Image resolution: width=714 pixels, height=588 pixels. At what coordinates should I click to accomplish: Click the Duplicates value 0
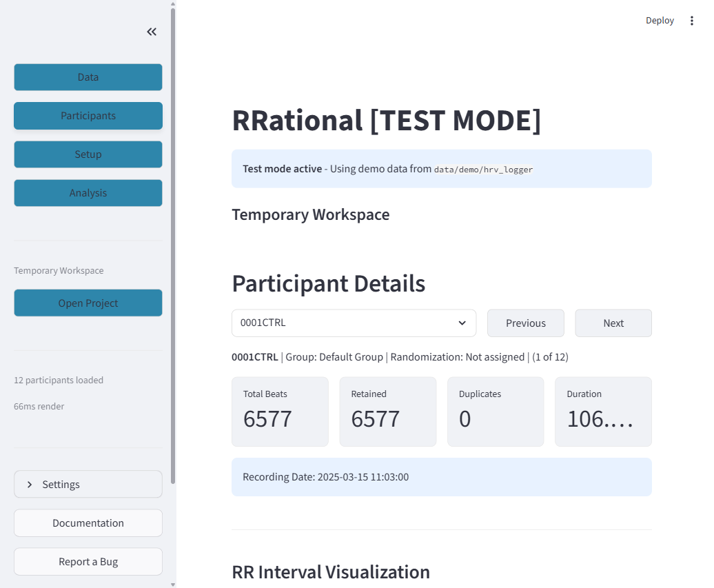click(465, 419)
